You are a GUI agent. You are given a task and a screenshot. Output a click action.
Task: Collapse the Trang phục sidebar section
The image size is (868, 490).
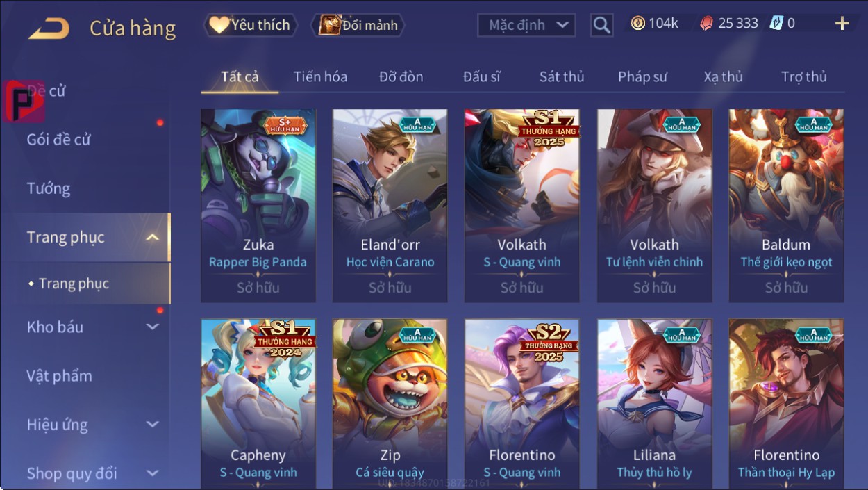coord(153,238)
